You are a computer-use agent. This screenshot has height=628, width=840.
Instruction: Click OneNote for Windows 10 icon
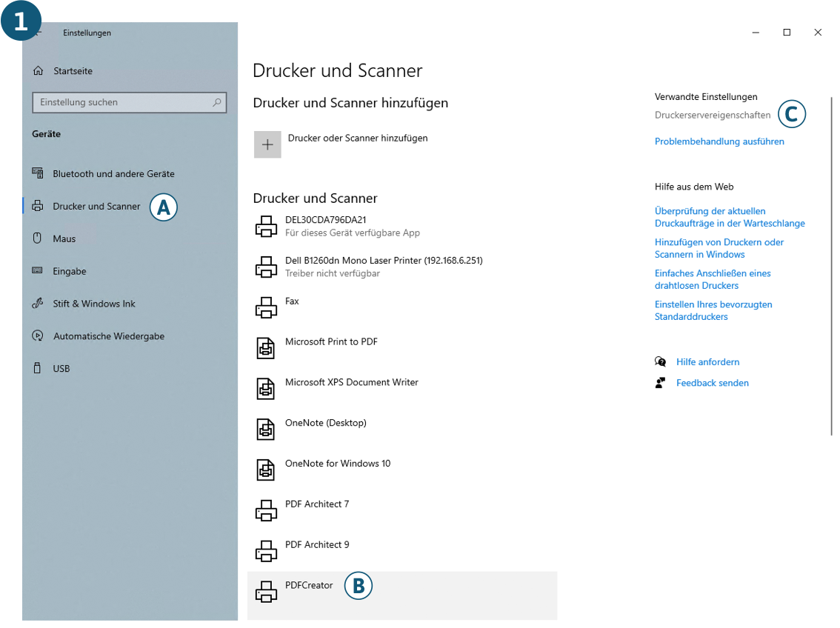point(266,470)
